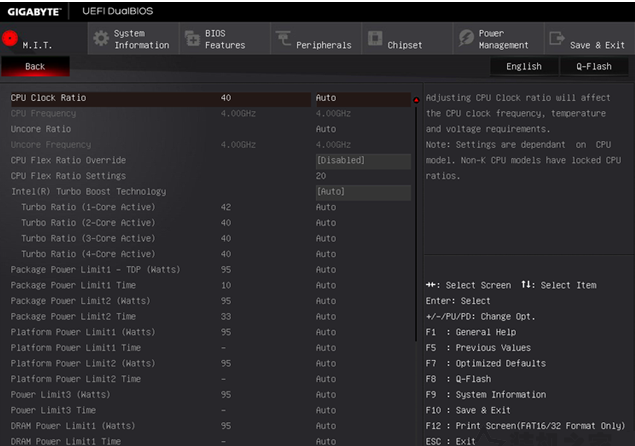
Task: Click the System Information gear icon
Action: tap(101, 38)
